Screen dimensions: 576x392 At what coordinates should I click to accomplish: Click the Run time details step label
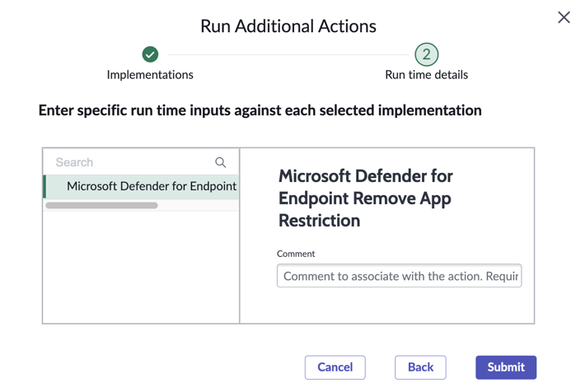point(427,75)
